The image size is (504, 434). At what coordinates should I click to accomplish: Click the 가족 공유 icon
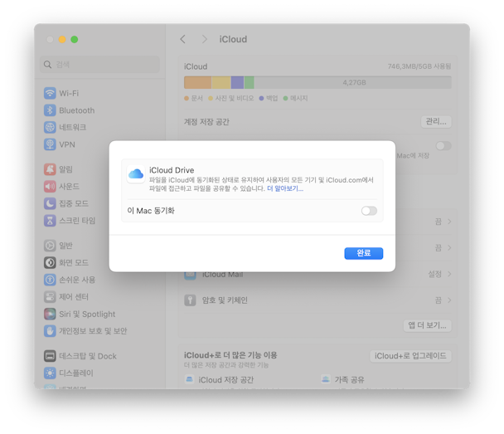click(x=326, y=379)
